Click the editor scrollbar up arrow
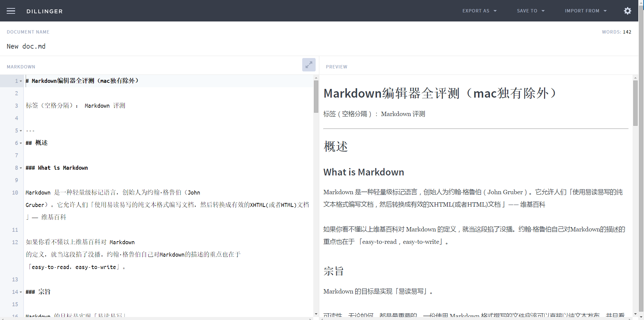Viewport: 644px width, 320px height. coord(316,77)
